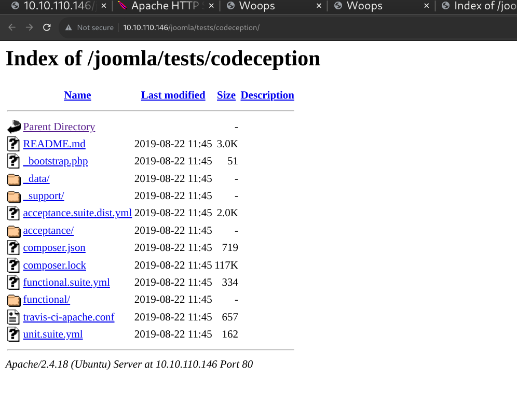This screenshot has height=420, width=517.
Task: Close the Apache HTTP tab
Action: tap(211, 6)
